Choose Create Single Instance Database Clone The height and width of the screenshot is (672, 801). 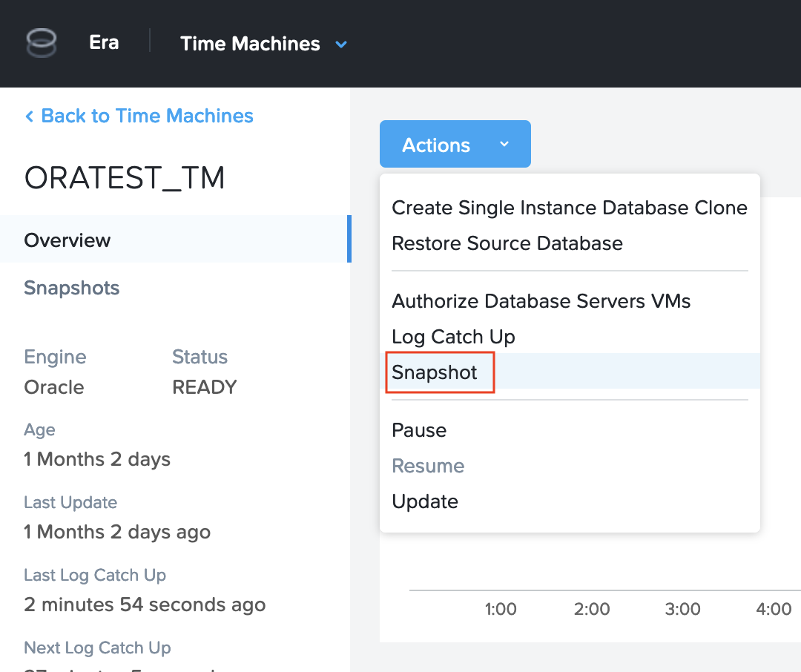point(569,208)
